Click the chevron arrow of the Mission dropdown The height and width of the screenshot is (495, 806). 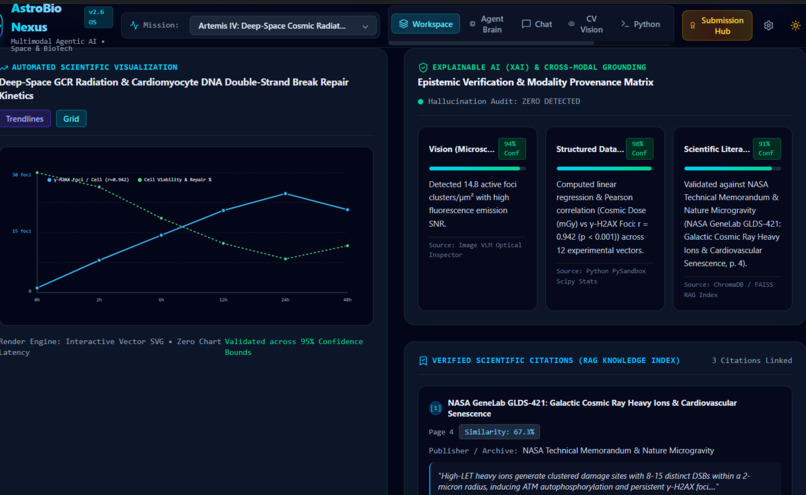point(365,26)
